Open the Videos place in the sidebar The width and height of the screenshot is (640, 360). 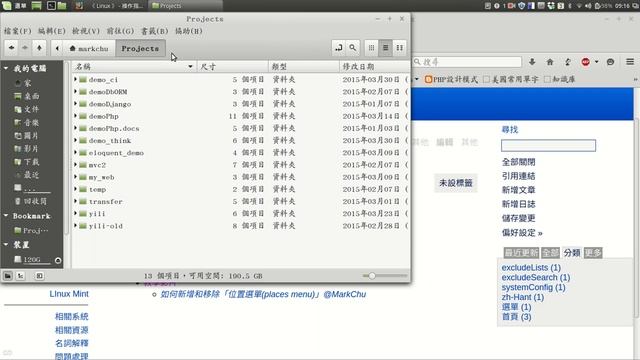coord(27,149)
